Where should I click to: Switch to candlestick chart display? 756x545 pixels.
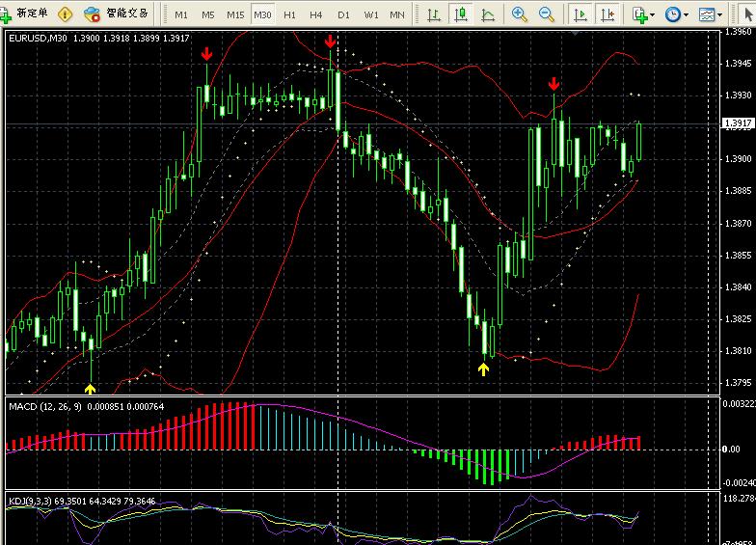coord(461,14)
